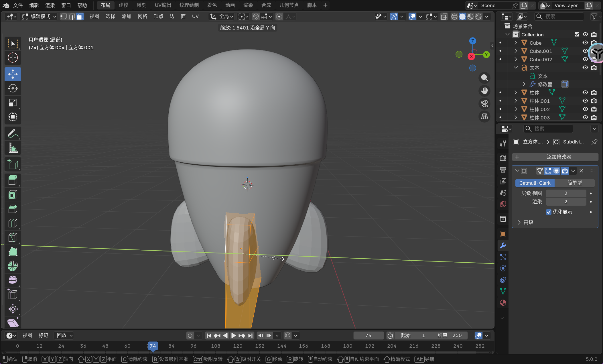The image size is (603, 364).
Task: Open the Material properties tab
Action: [503, 303]
